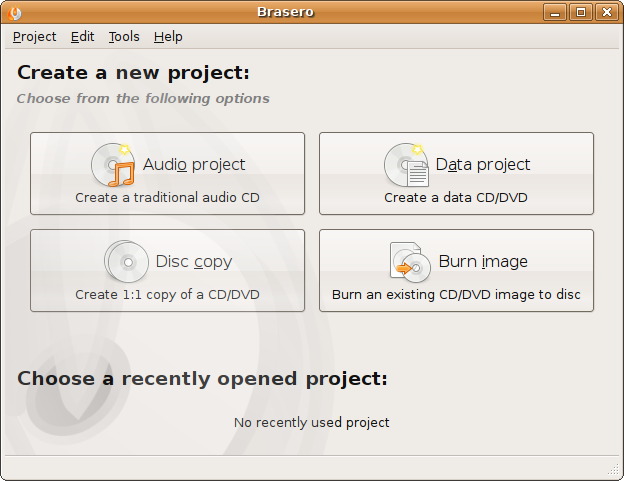Click the Brasero title bar text

[312, 12]
